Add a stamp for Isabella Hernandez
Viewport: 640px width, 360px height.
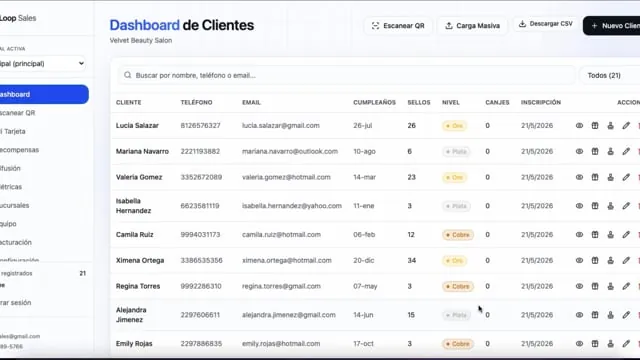point(610,206)
